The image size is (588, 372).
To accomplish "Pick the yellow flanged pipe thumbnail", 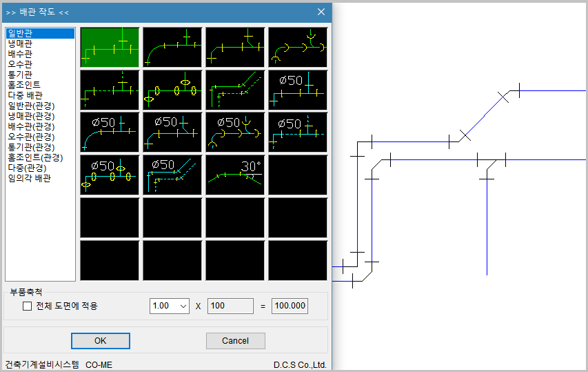I will tap(172, 90).
